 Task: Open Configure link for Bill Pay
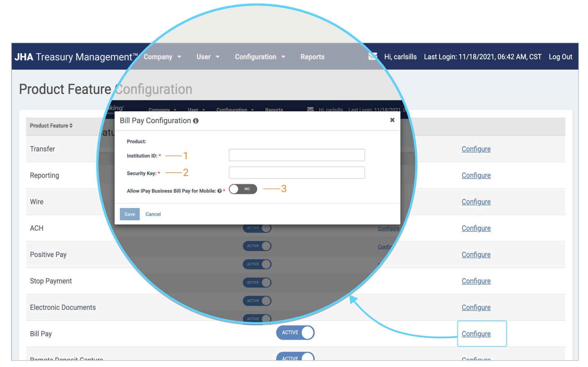476,334
